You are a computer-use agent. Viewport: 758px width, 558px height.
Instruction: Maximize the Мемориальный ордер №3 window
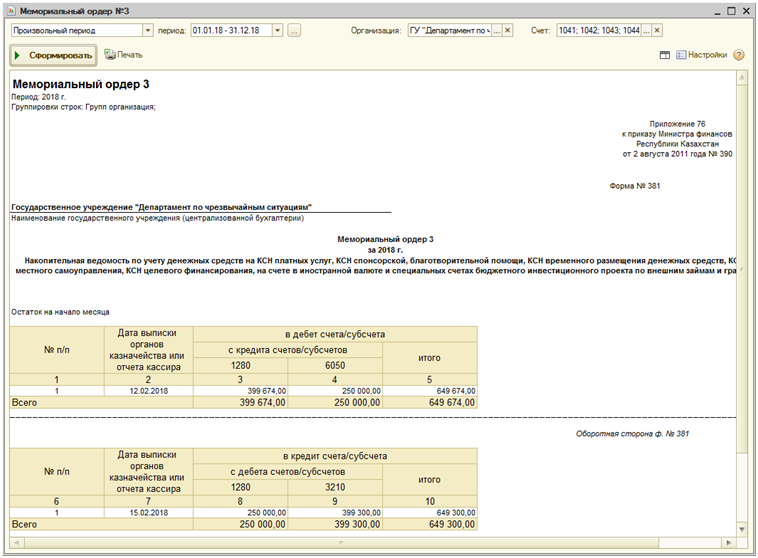pyautogui.click(x=731, y=10)
